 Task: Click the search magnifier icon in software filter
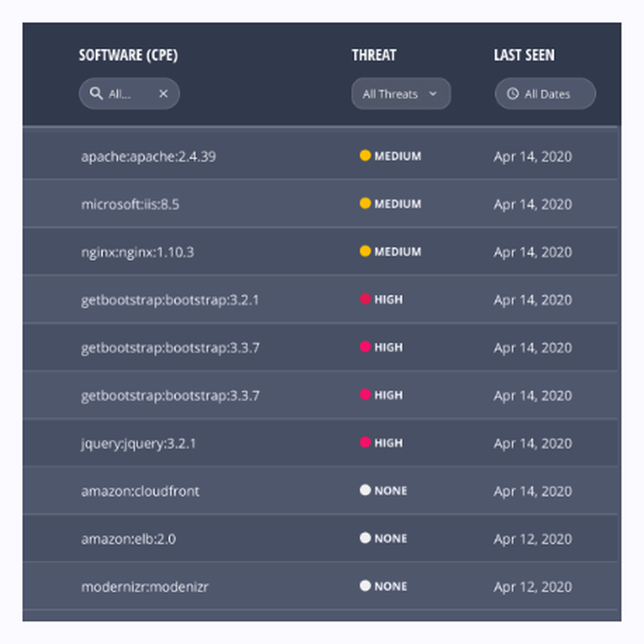click(x=96, y=94)
